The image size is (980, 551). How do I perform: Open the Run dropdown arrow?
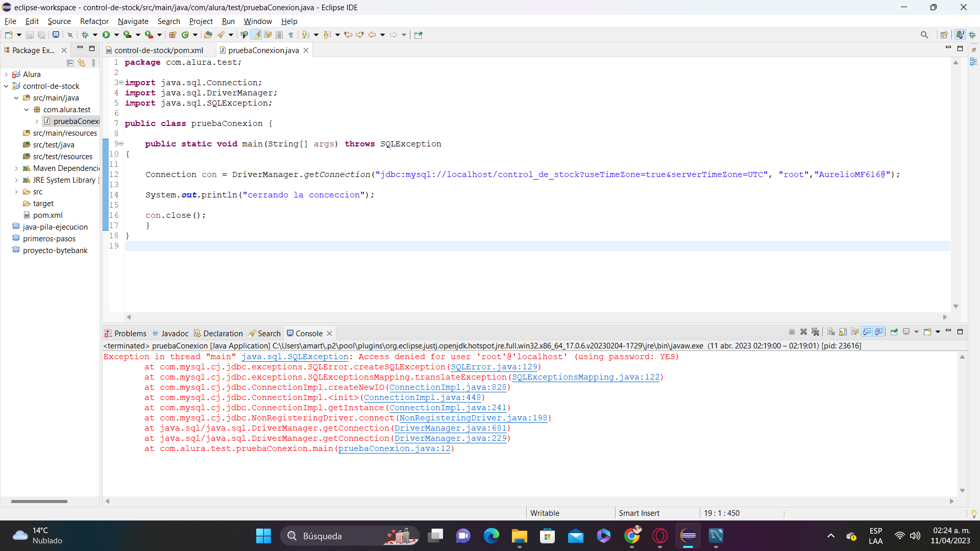pos(116,35)
